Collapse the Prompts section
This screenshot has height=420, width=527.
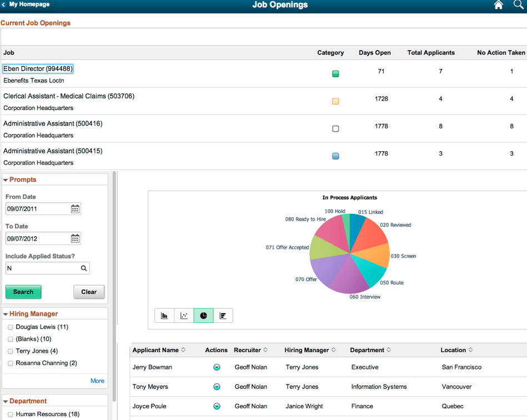coord(6,179)
